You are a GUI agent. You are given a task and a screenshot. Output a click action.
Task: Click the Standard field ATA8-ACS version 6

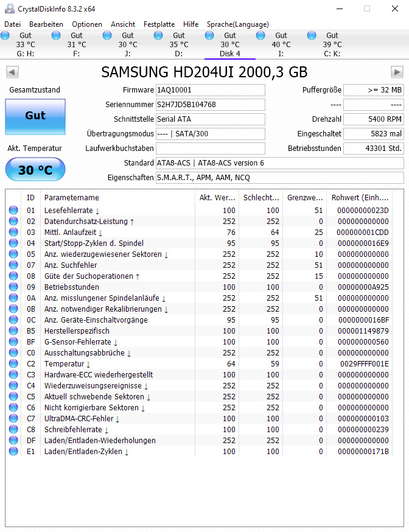pyautogui.click(x=280, y=163)
